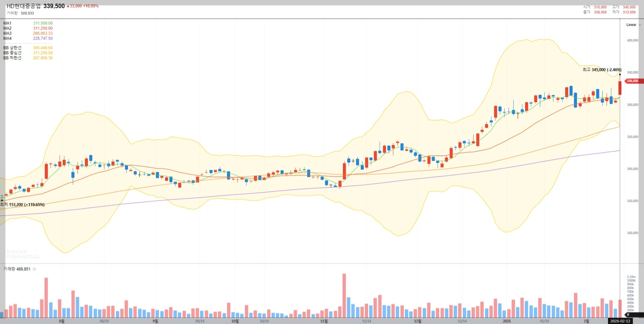Click the BB 하한선 value 267,059.36

coord(43,58)
